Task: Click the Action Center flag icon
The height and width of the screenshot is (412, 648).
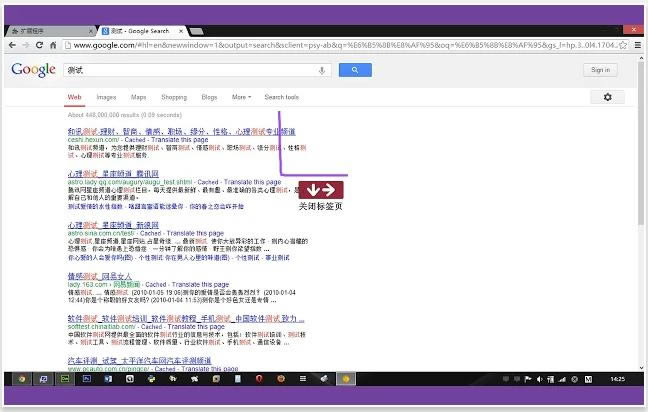Action: click(x=528, y=379)
